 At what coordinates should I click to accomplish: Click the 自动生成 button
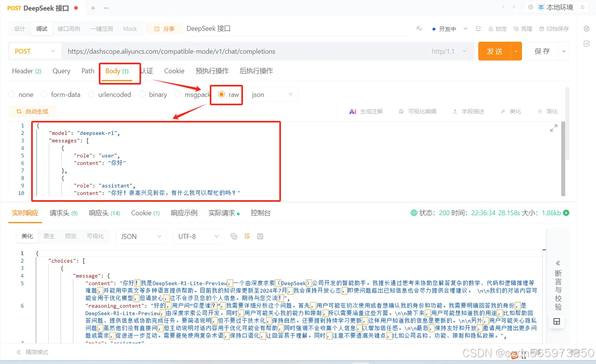tap(32, 111)
